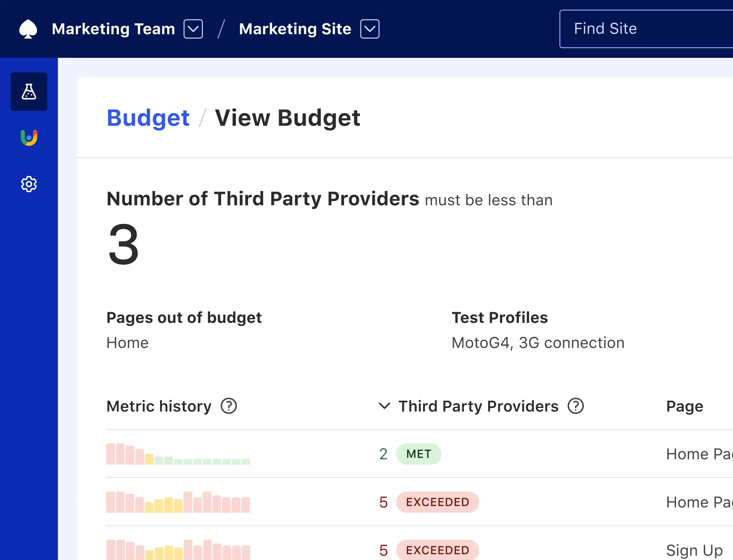
Task: Open the Sign Up page row
Action: (x=694, y=550)
